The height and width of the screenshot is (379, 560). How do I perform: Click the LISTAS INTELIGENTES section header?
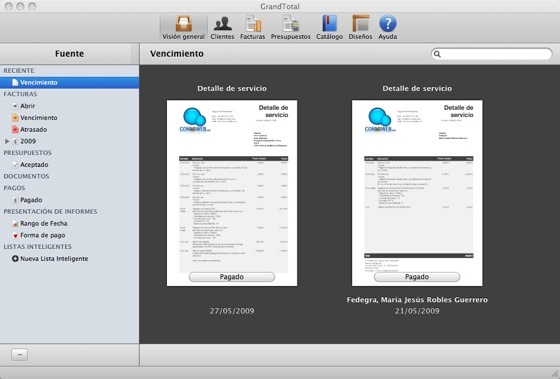pos(38,247)
